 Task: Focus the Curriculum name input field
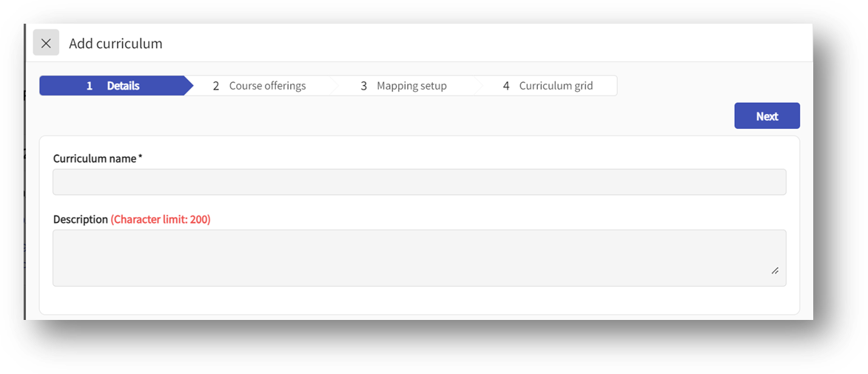click(419, 182)
